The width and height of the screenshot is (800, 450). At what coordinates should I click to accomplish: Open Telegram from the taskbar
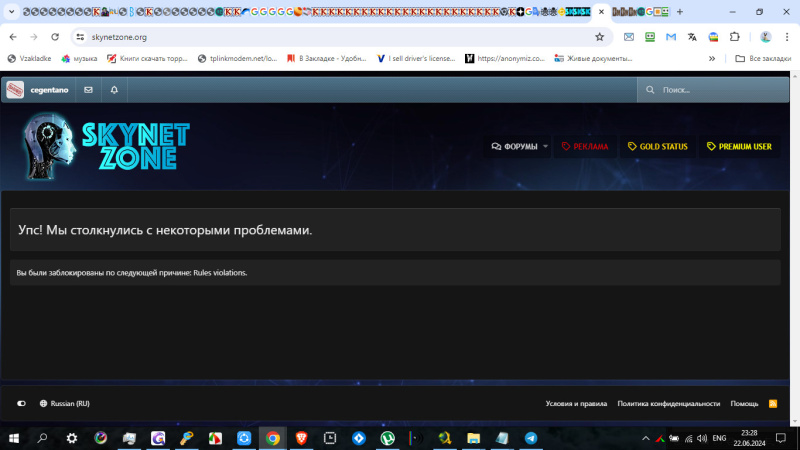click(531, 438)
